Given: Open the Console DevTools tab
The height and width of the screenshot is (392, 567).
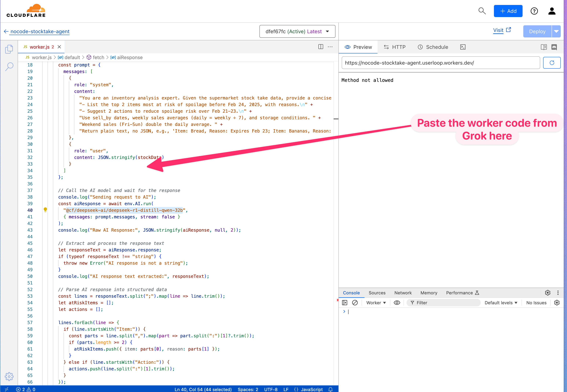Looking at the screenshot, I should 351,293.
